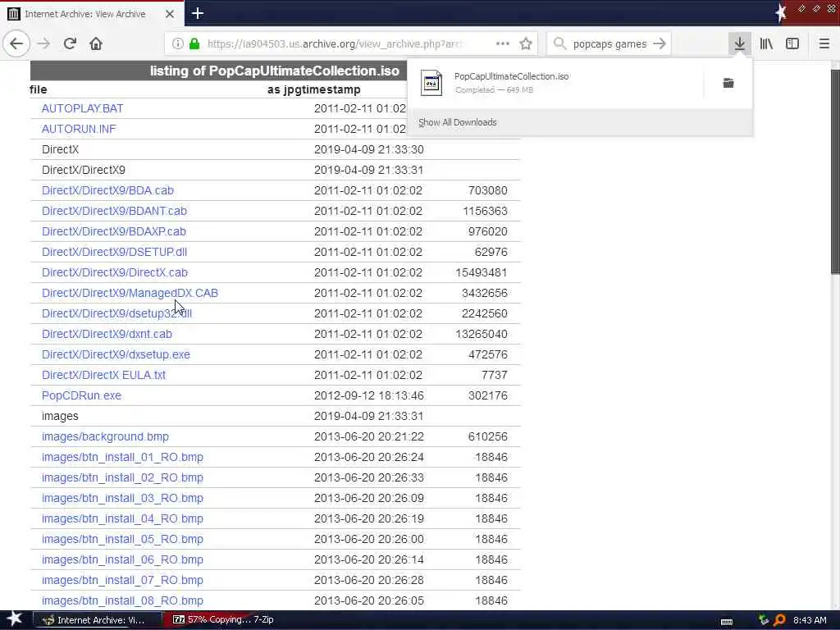Toggle the Downloads toolbar button
This screenshot has width=840, height=630.
739,43
